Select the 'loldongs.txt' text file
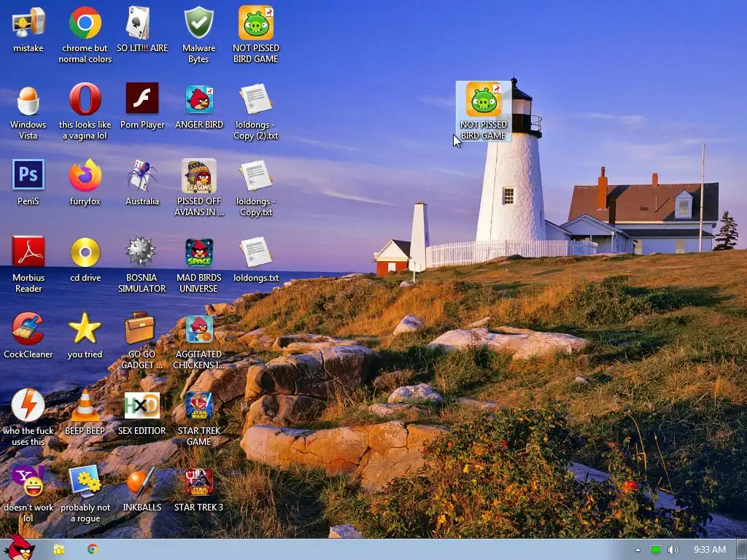The width and height of the screenshot is (747, 560). click(x=256, y=252)
